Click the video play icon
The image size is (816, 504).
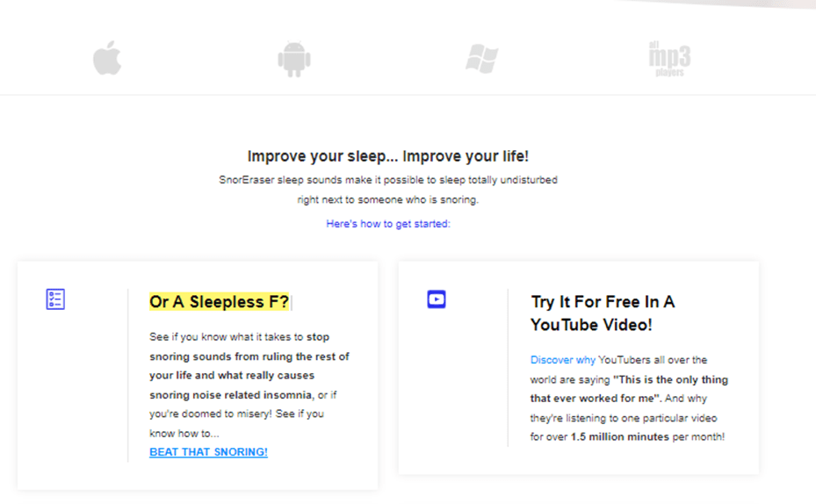(x=437, y=299)
